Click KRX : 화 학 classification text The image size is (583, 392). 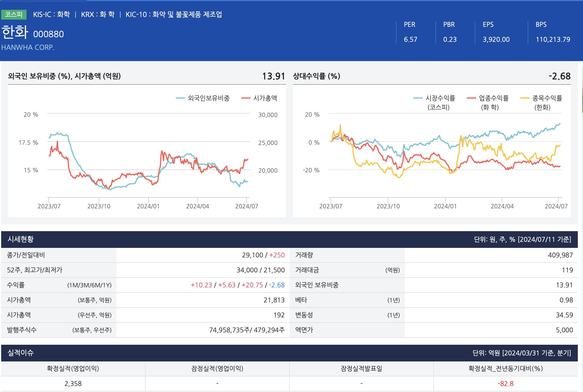pyautogui.click(x=98, y=14)
